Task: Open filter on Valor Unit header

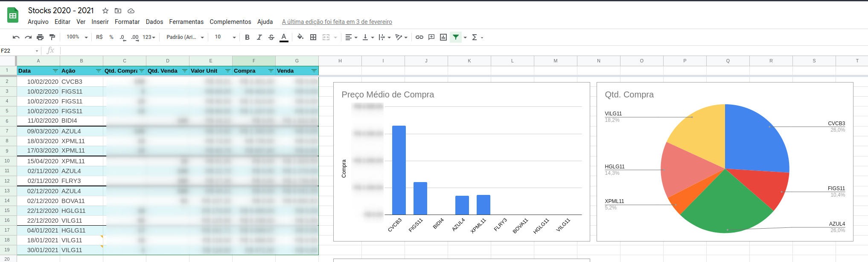Action: (x=228, y=71)
